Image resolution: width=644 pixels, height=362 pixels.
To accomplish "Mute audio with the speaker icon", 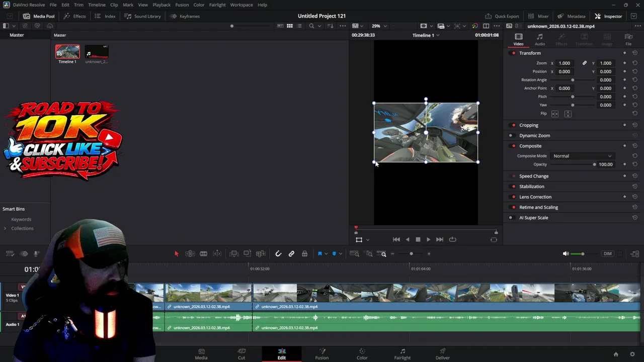I will (x=566, y=254).
